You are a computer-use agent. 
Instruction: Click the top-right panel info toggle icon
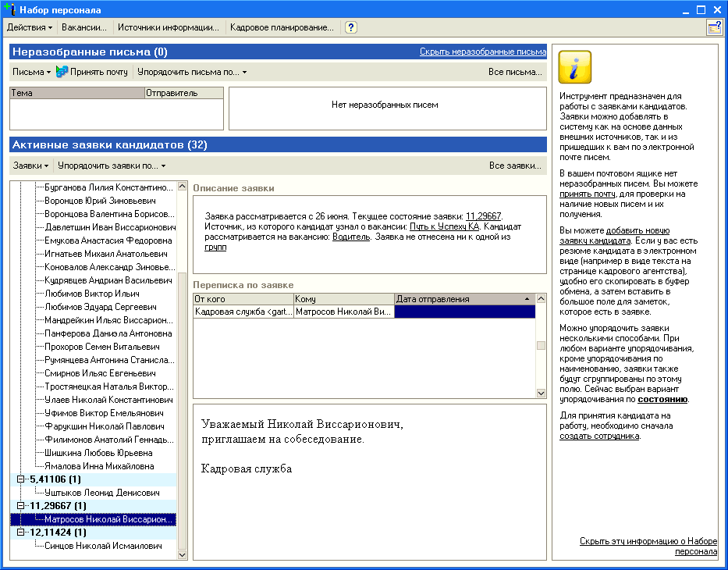point(715,27)
